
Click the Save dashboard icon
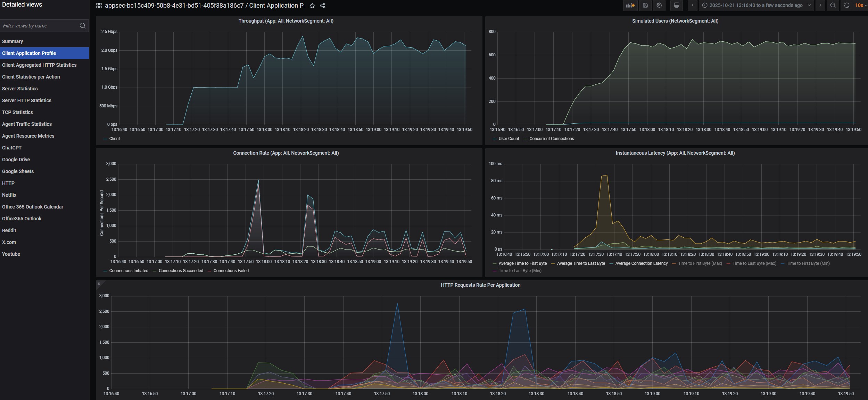pyautogui.click(x=645, y=5)
